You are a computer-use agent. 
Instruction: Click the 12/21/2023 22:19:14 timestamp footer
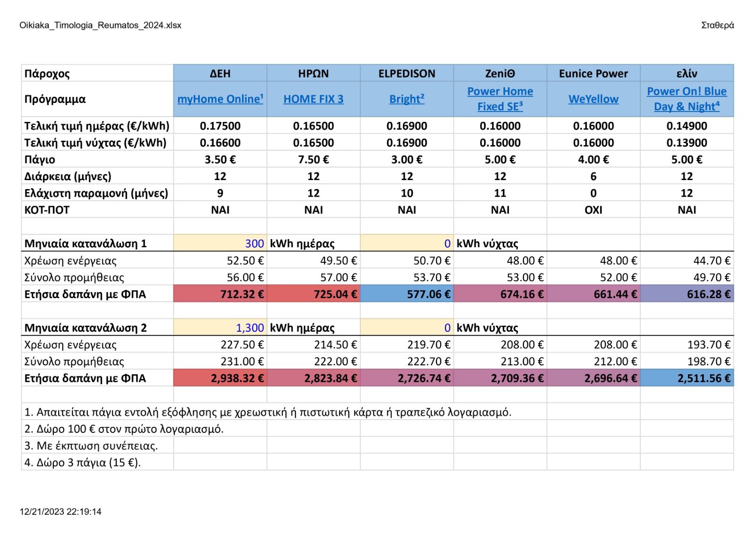pyautogui.click(x=60, y=511)
